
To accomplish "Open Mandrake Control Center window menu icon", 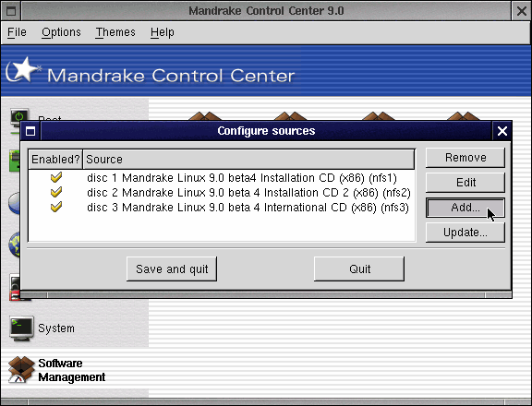I will point(11,11).
